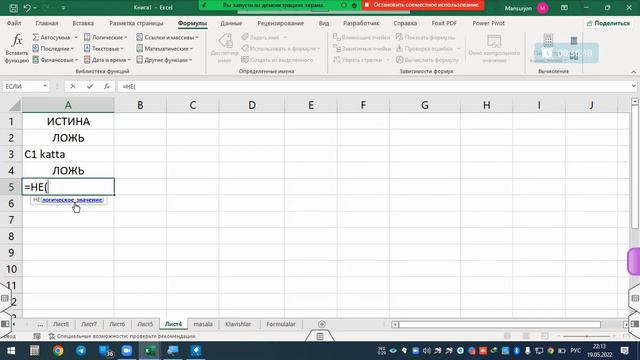640x360 pixels.
Task: Open the Файл tab
Action: [14, 23]
